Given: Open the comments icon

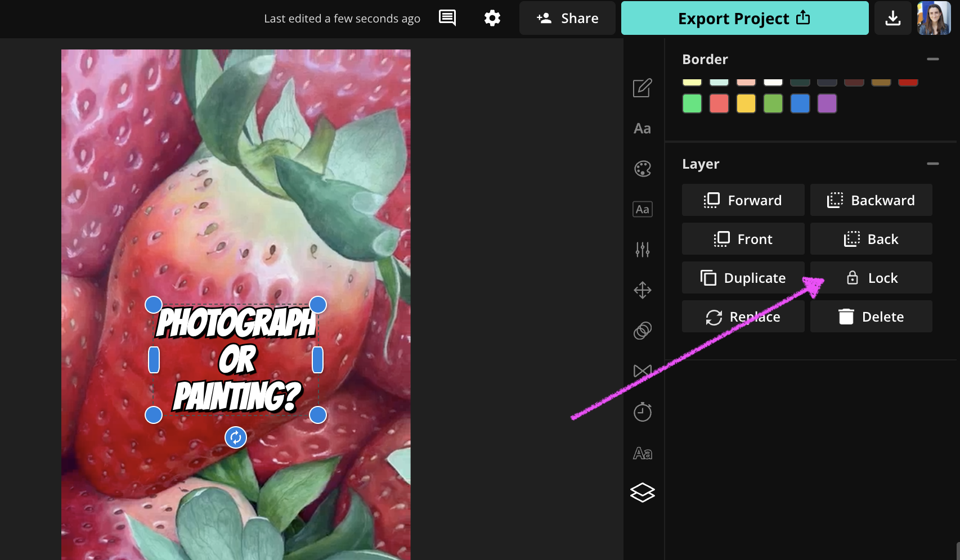Looking at the screenshot, I should tap(447, 18).
